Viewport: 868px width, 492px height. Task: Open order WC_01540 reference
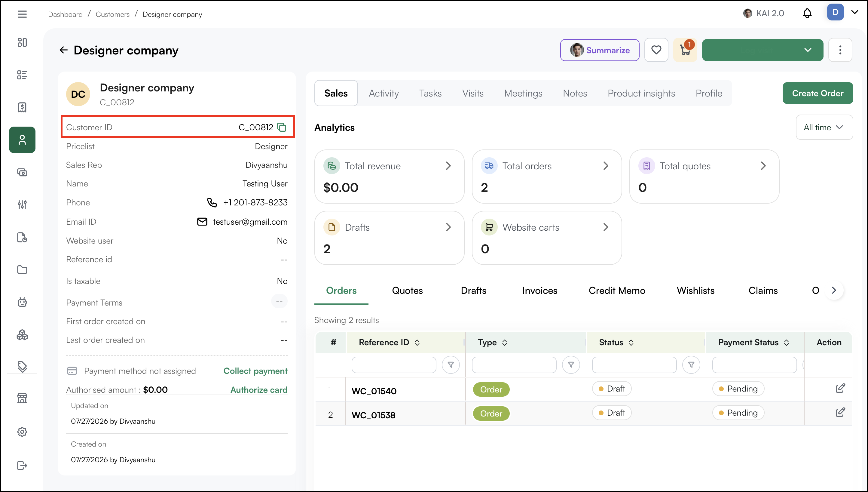374,391
